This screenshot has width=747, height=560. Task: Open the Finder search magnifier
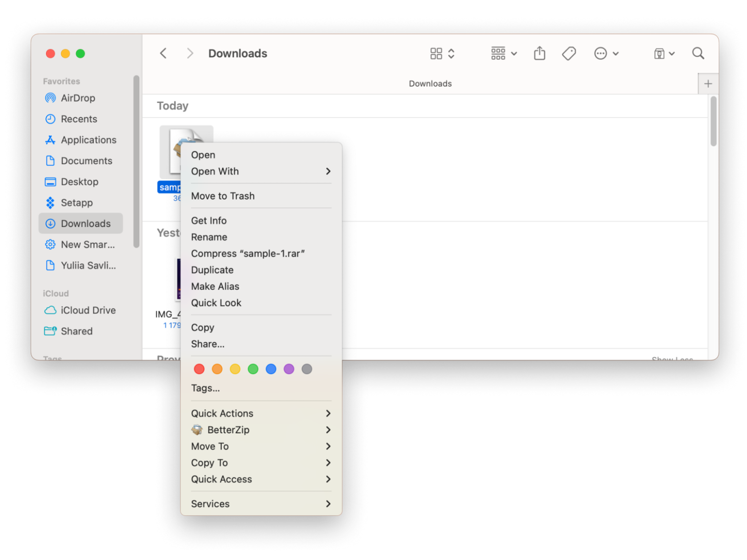tap(698, 53)
